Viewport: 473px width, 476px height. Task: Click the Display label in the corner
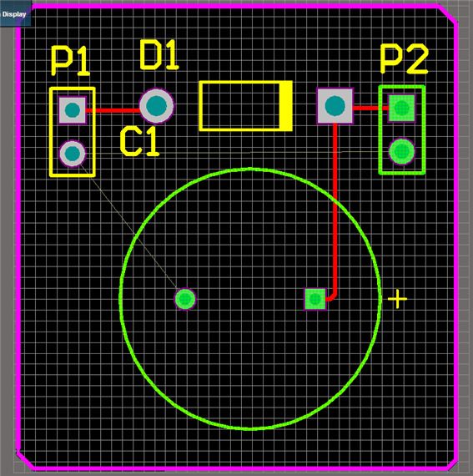click(x=14, y=14)
